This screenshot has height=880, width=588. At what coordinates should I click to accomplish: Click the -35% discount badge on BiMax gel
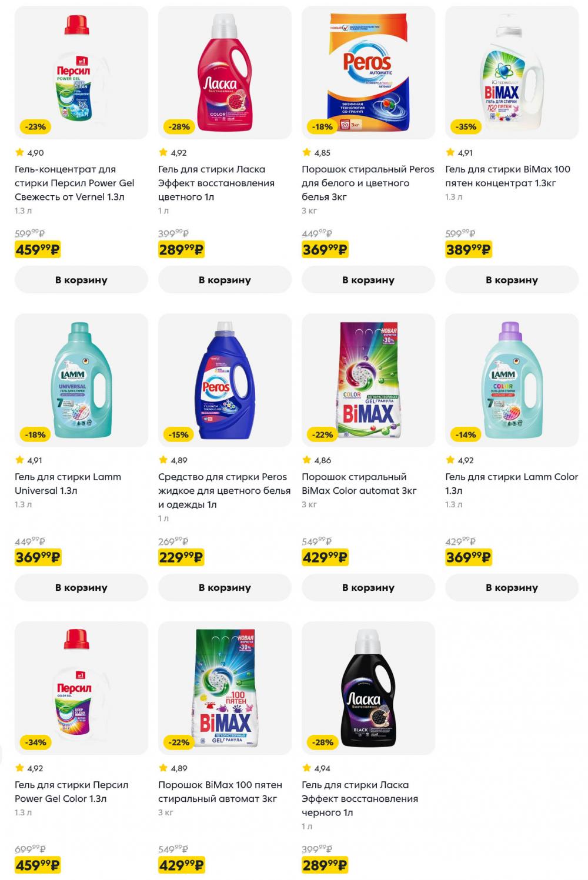click(x=466, y=126)
